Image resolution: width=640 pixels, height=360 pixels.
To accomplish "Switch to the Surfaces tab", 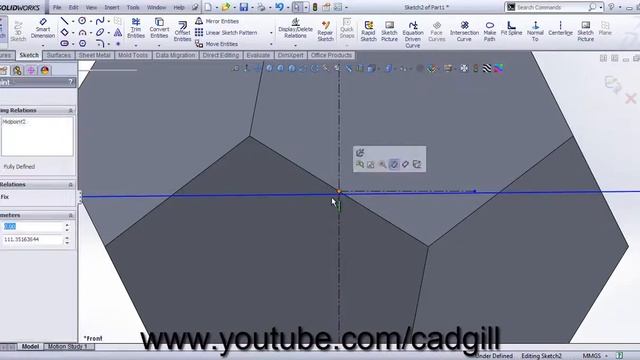I will point(59,55).
